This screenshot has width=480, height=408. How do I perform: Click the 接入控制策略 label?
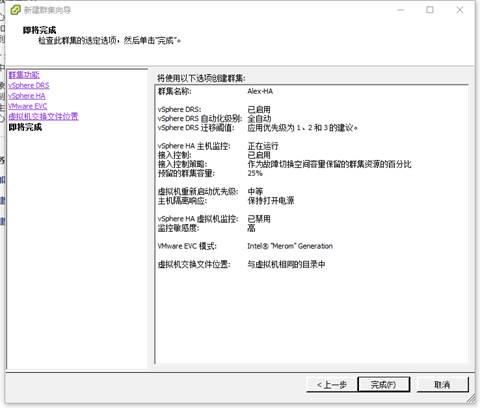tap(182, 164)
